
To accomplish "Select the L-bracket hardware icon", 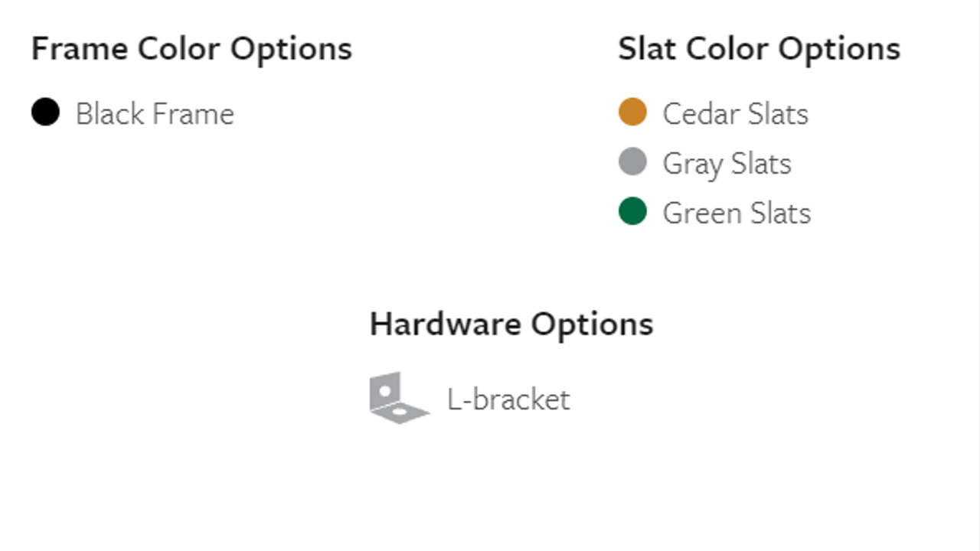I will 399,399.
